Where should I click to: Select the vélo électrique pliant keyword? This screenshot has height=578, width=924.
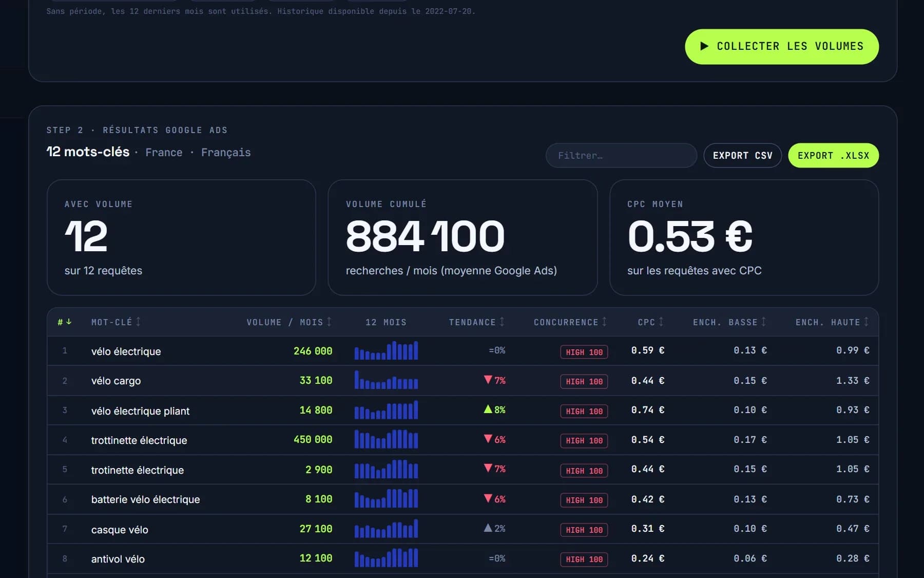click(140, 411)
